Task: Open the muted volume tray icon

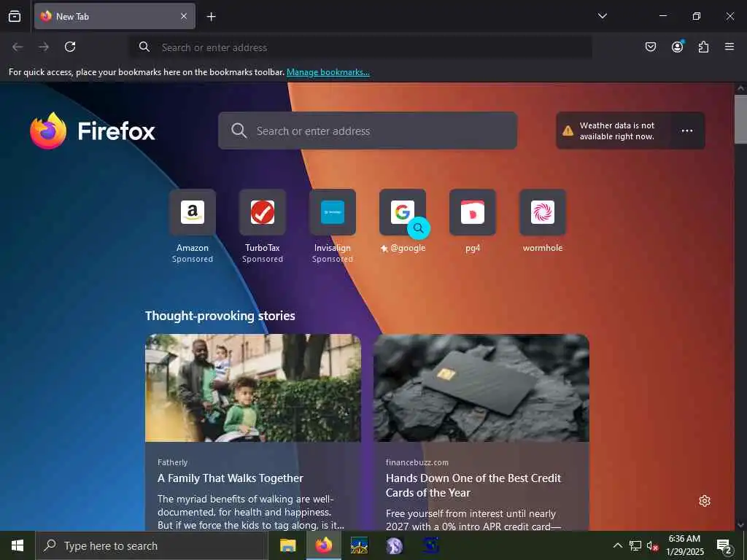Action: (652, 545)
